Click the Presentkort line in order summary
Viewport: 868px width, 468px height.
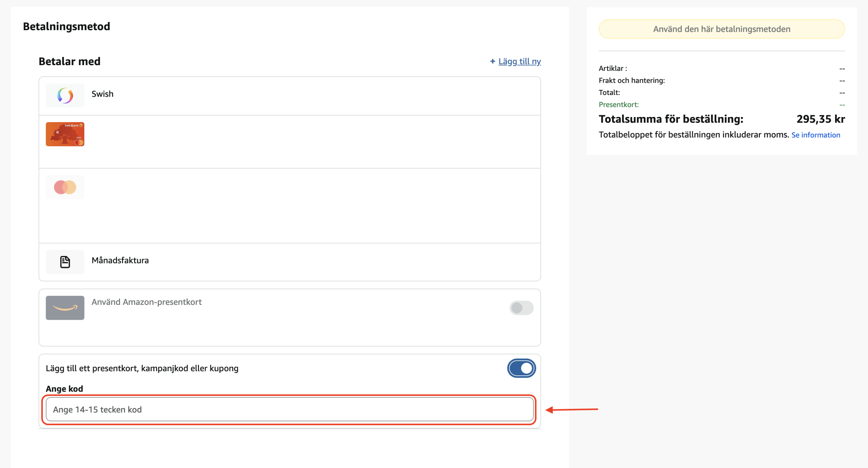(x=618, y=104)
